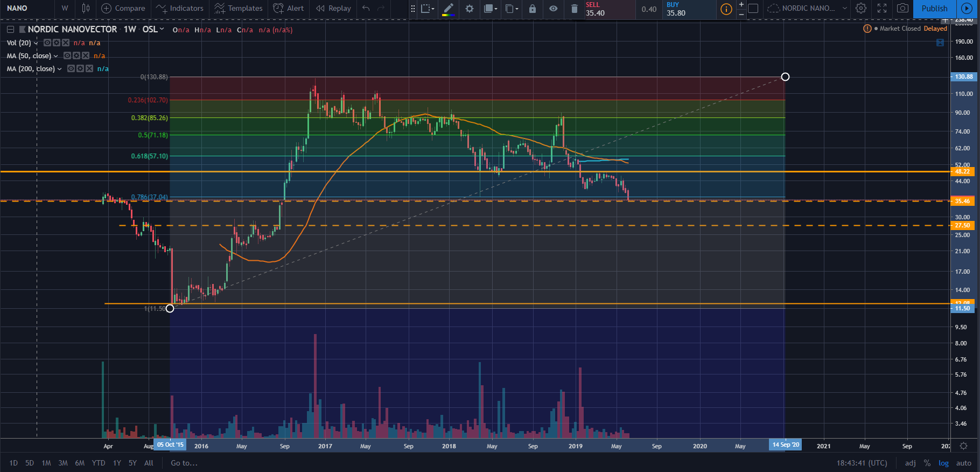Toggle the lock on selected drawing
Screen dimensions: 980x472
533,9
